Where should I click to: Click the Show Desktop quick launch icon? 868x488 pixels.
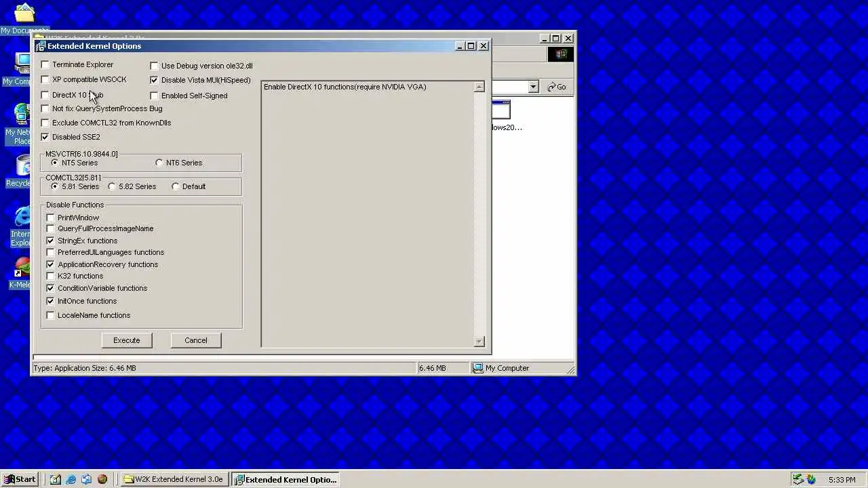pyautogui.click(x=55, y=479)
